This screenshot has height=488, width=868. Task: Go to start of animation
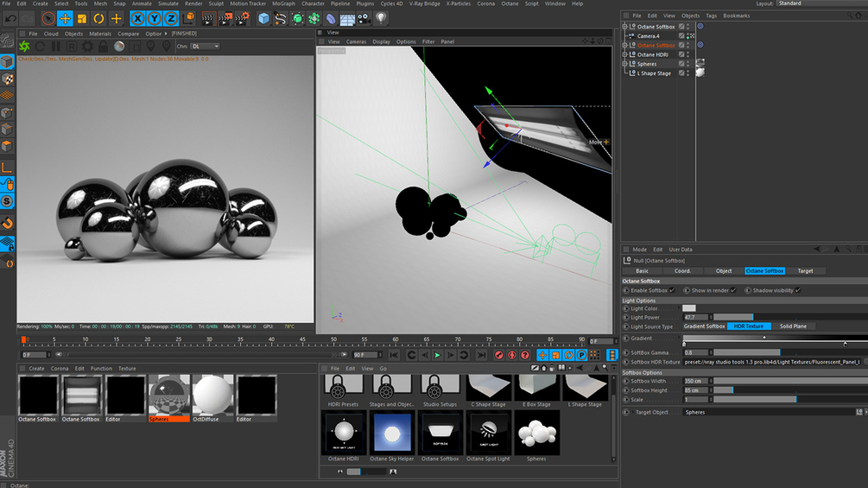point(394,355)
